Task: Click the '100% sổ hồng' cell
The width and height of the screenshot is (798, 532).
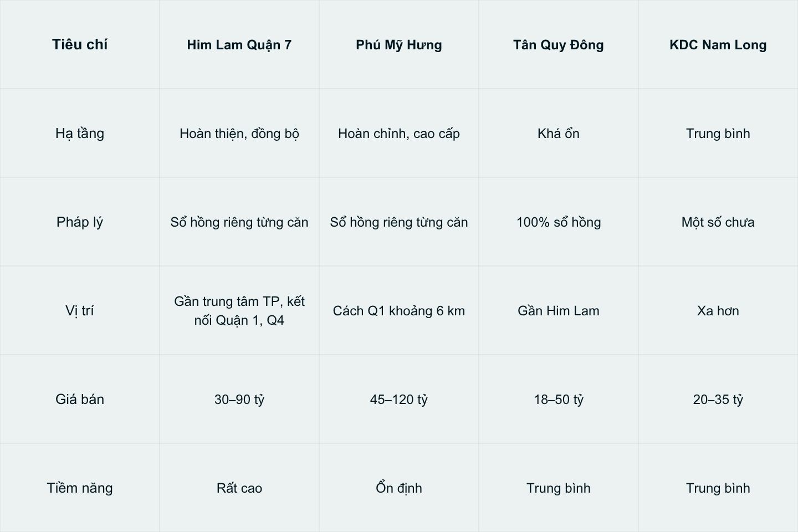Action: pyautogui.click(x=559, y=222)
